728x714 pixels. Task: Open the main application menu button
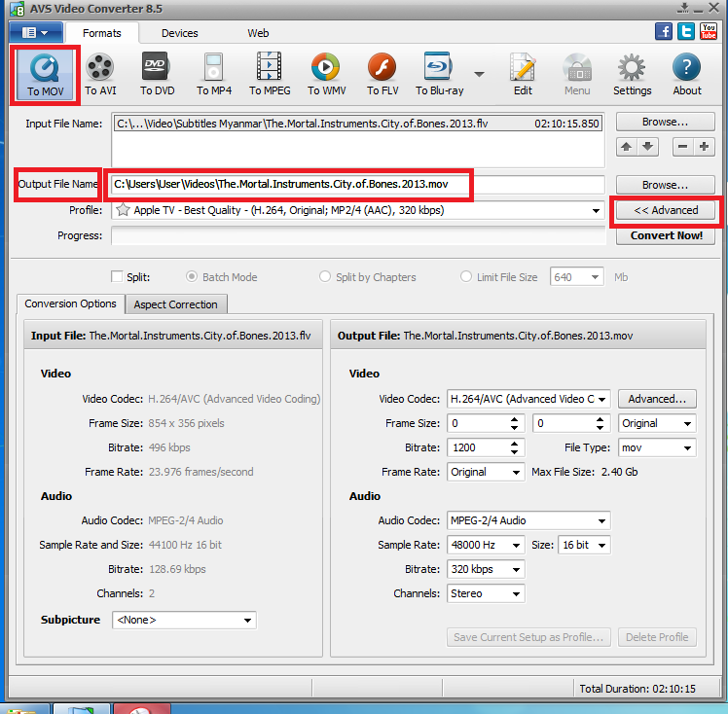(x=36, y=32)
